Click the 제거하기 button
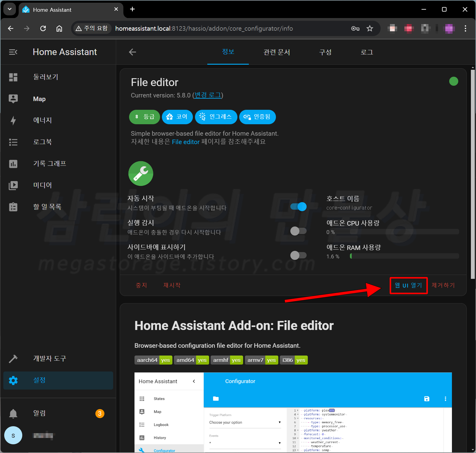This screenshot has height=453, width=476. (x=443, y=285)
